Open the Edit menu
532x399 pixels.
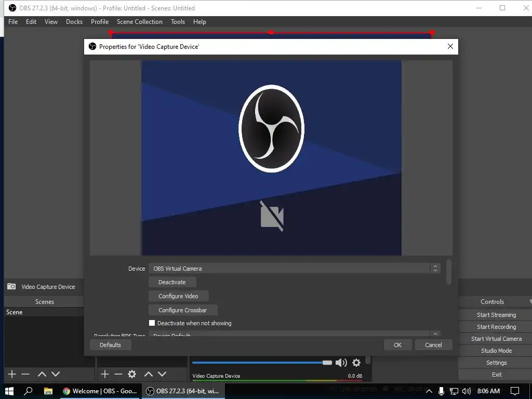[31, 22]
